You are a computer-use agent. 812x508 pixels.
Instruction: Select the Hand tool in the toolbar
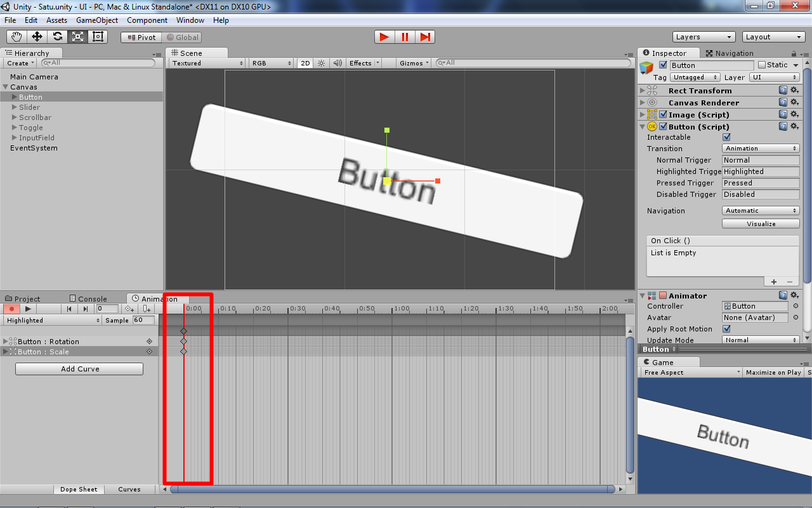coord(16,37)
